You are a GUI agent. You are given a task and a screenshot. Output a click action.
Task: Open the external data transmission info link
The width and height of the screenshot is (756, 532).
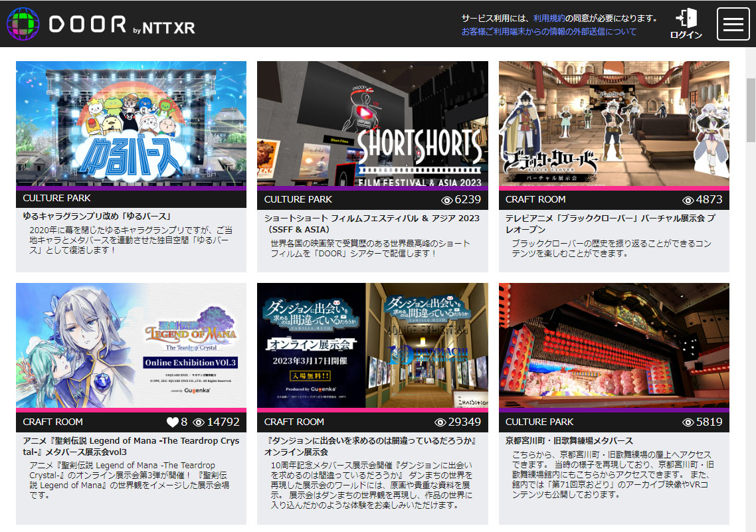[549, 32]
